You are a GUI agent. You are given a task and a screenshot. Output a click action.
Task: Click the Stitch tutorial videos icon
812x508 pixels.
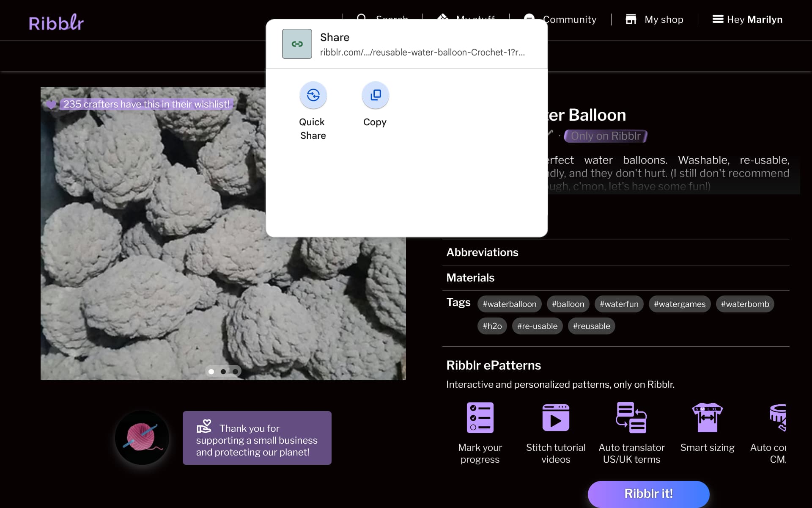coord(556,417)
